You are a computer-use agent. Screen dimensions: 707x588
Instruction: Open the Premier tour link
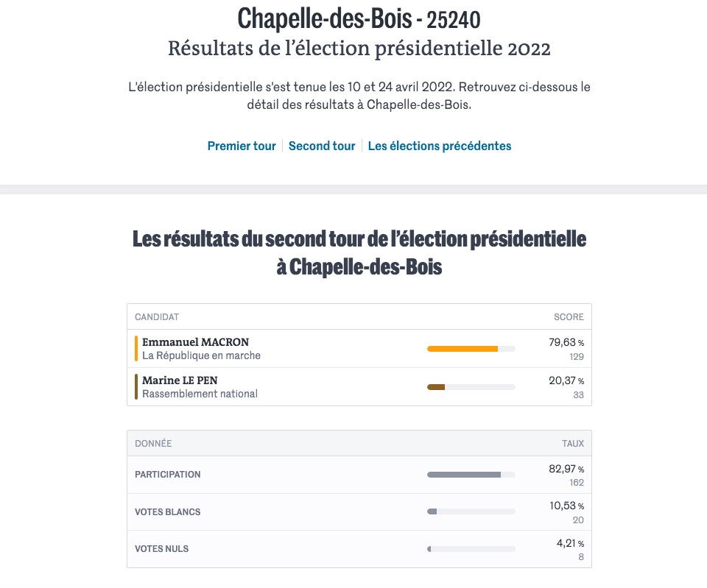(x=242, y=146)
